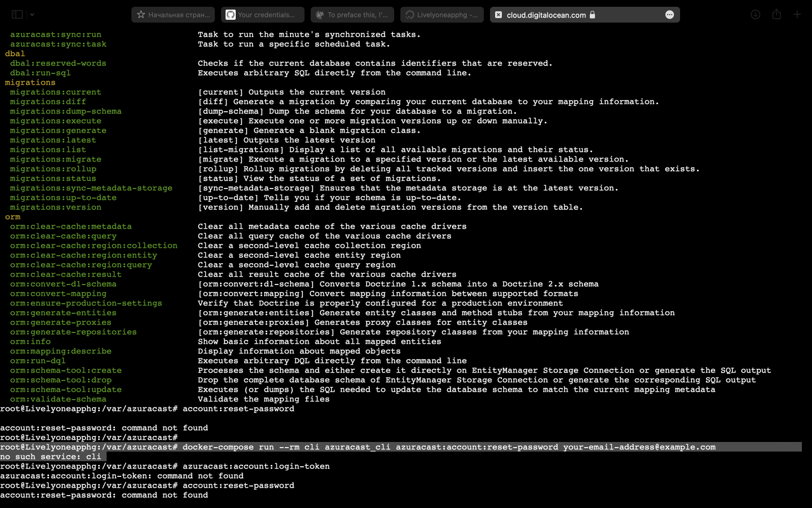Show the Safari downloads
The image size is (812, 508).
[x=756, y=15]
